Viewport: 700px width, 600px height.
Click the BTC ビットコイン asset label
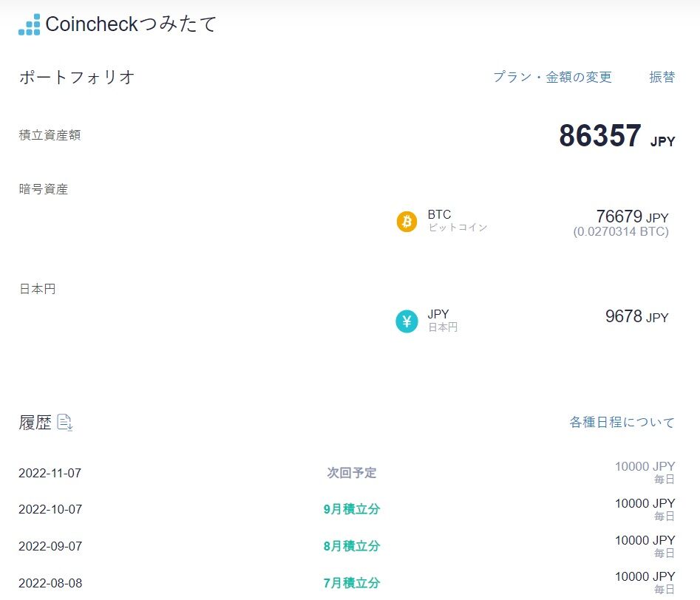(x=457, y=221)
